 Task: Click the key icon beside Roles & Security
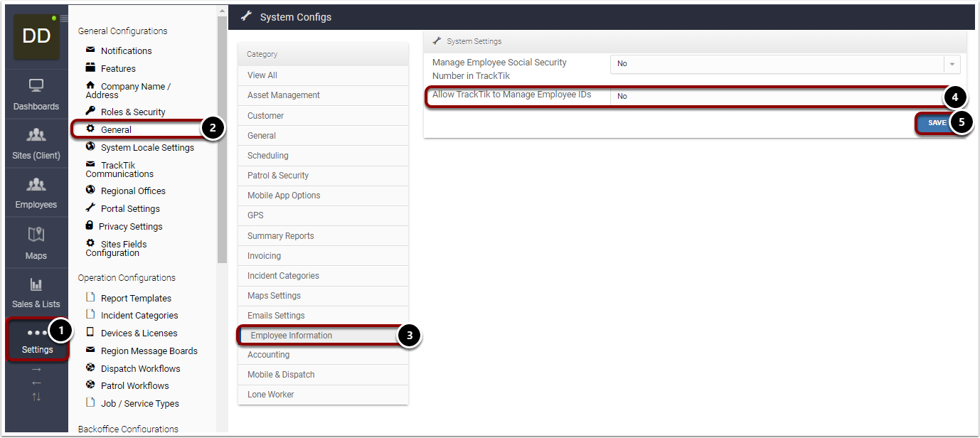[x=90, y=111]
